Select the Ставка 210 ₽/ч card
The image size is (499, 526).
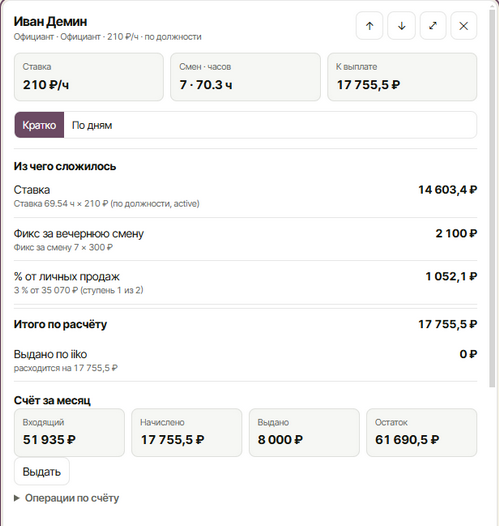pos(89,77)
